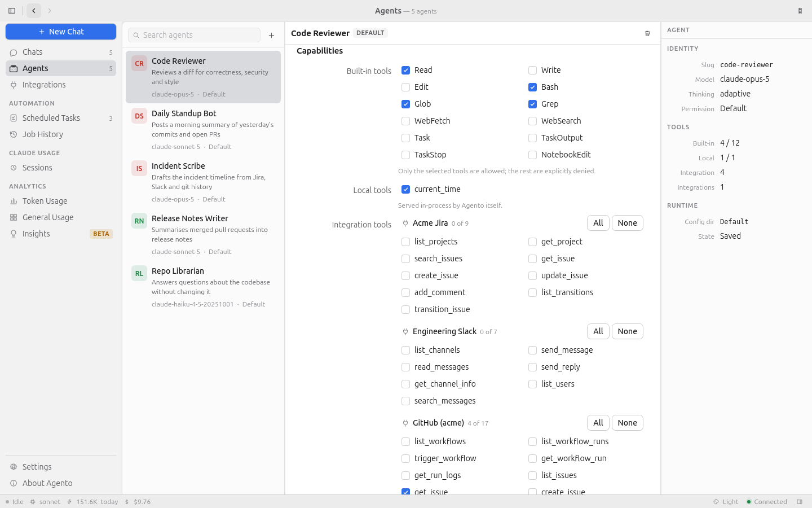Open General Usage analytics

(61, 217)
